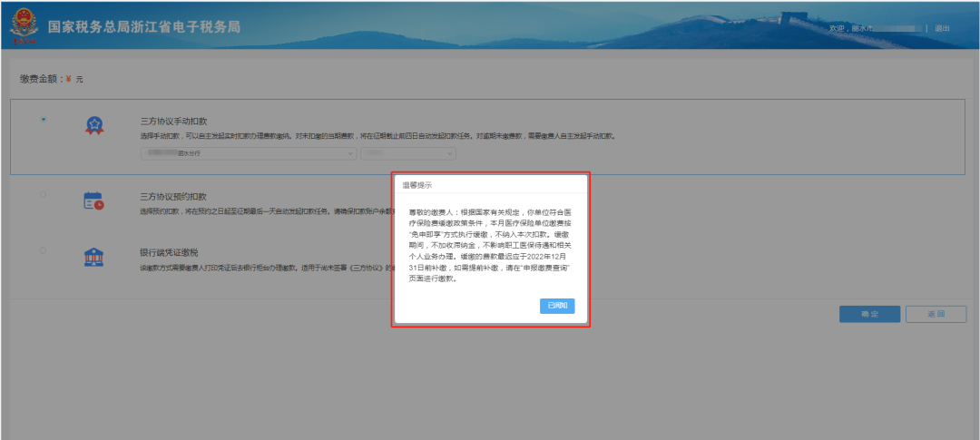Click the 三方协议预约扣款 option heading
980x440 pixels.
173,196
